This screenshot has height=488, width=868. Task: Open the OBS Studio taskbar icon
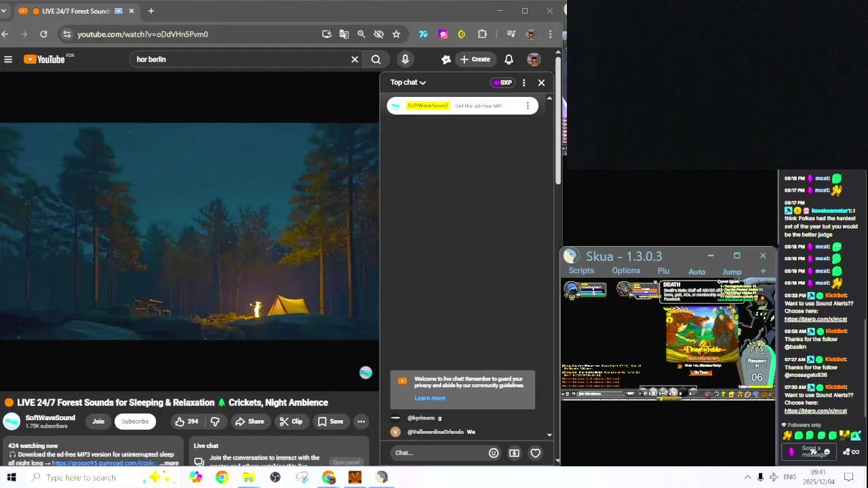click(x=275, y=477)
